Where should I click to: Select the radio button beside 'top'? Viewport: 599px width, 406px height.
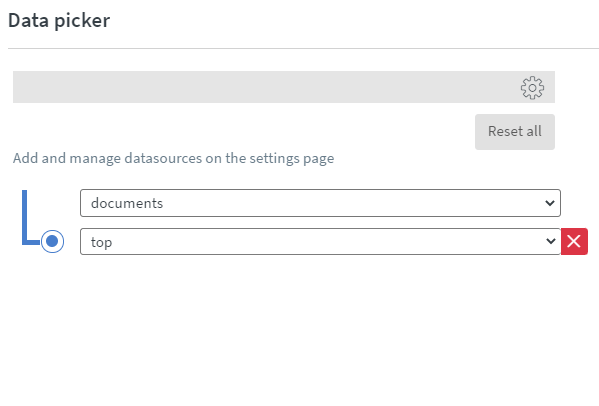52,241
